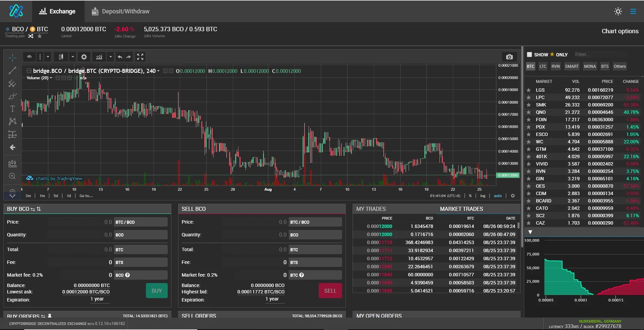Focus the sell Quantity input field
644x330 pixels.
click(x=255, y=235)
